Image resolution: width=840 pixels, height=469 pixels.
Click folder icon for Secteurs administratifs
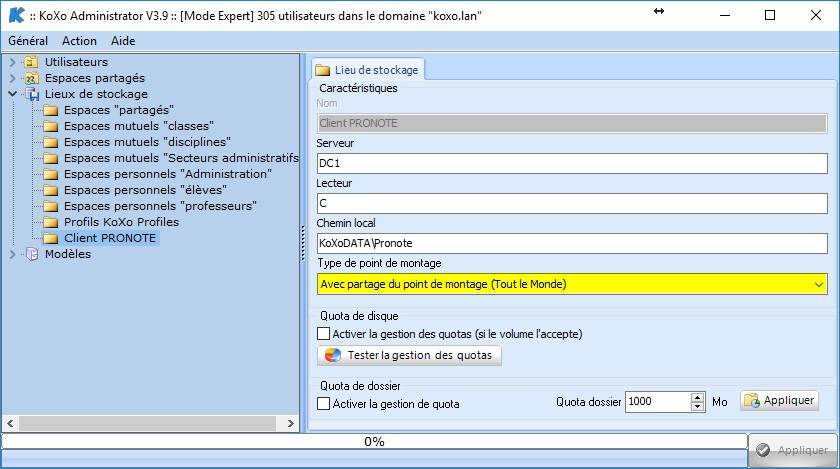click(x=51, y=159)
